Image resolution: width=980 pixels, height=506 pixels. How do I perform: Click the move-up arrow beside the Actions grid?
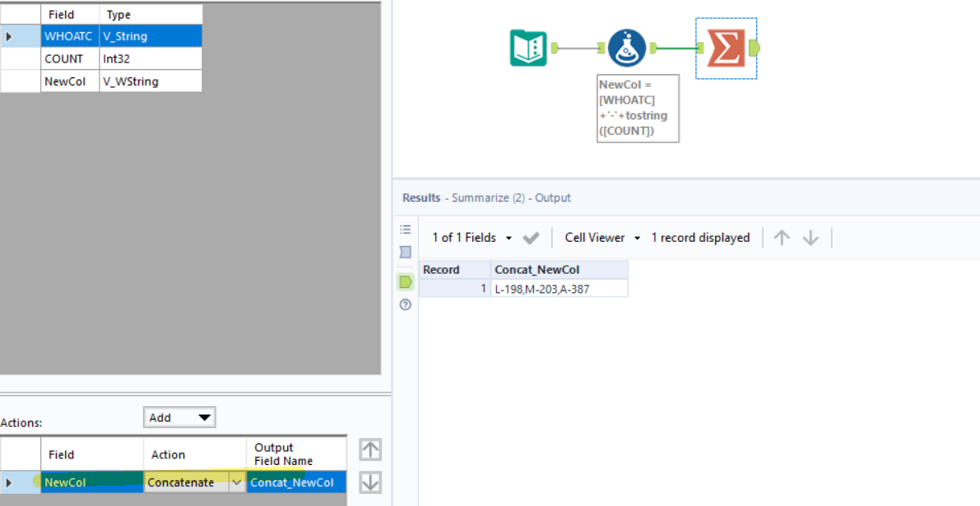click(x=369, y=449)
